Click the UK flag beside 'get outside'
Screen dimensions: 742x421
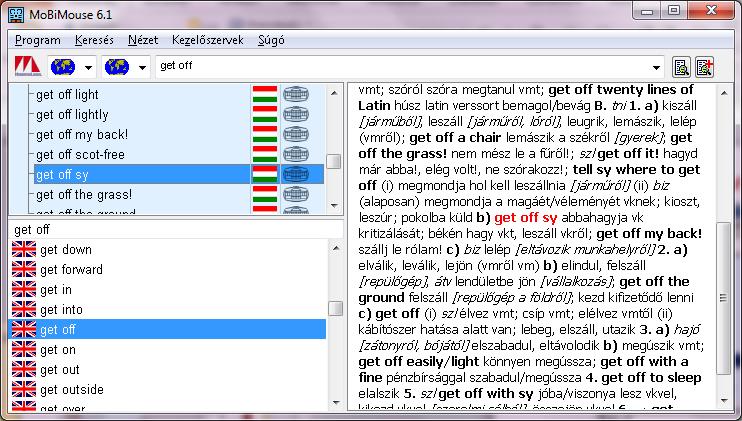coord(24,389)
